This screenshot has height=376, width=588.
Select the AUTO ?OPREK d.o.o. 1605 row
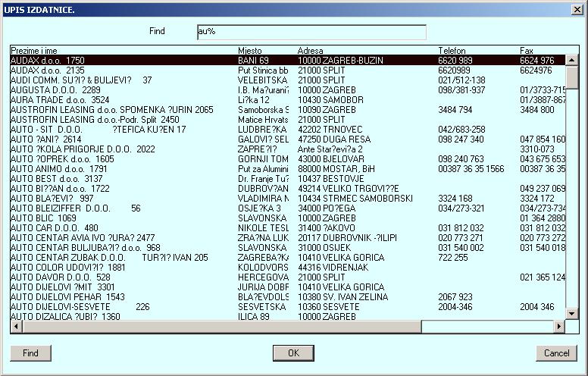click(288, 159)
